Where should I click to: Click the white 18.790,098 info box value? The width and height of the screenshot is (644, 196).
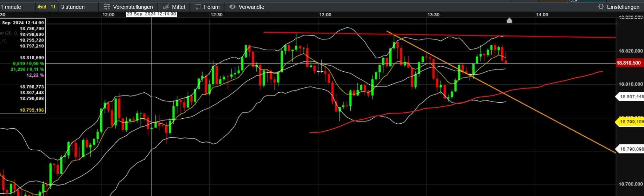(x=32, y=98)
